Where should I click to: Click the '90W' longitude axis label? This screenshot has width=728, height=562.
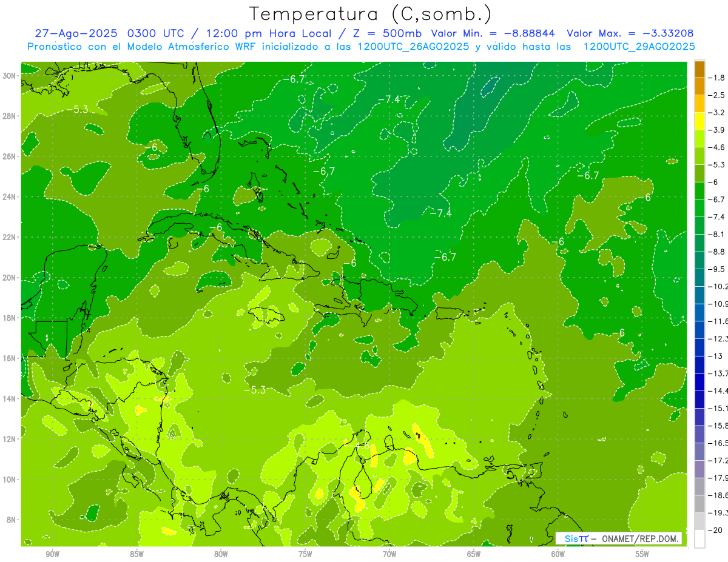tap(53, 554)
